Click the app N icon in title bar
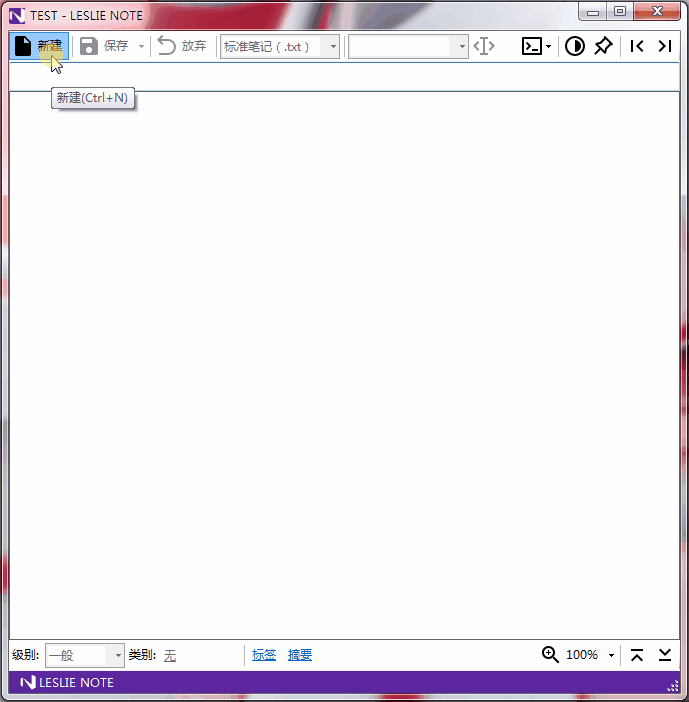The width and height of the screenshot is (689, 702). pos(17,16)
